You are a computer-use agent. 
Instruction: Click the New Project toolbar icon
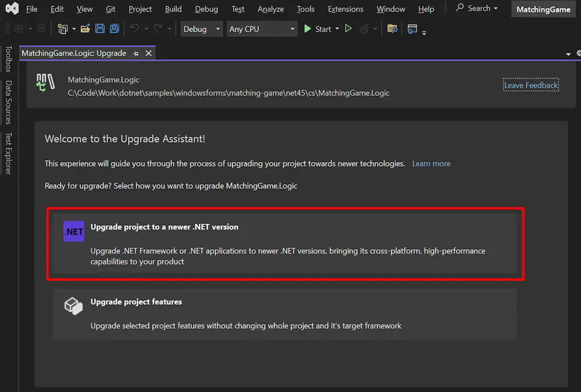click(x=62, y=29)
